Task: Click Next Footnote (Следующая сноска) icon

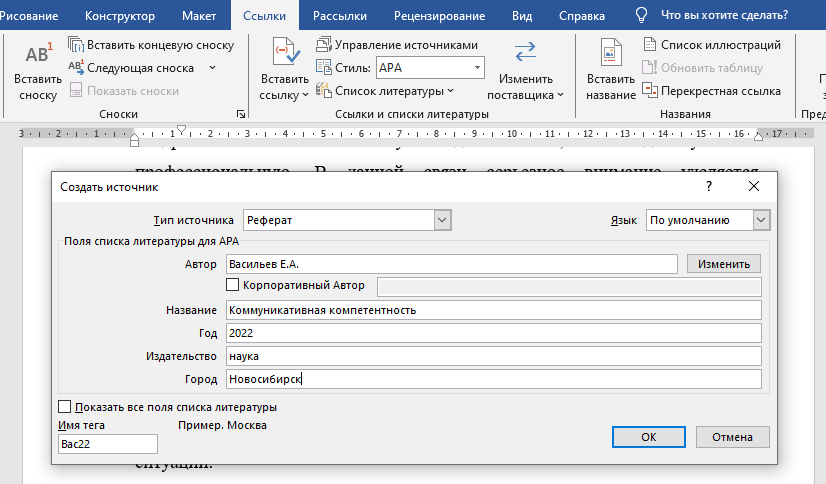Action: pos(76,67)
